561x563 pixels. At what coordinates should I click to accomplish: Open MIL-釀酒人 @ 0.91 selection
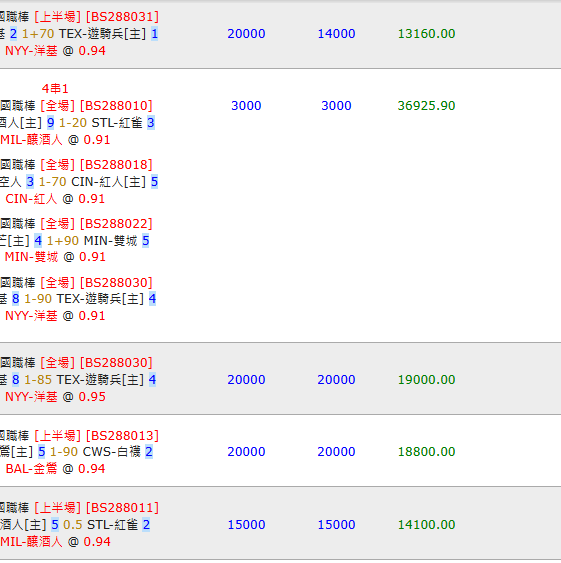(55, 140)
